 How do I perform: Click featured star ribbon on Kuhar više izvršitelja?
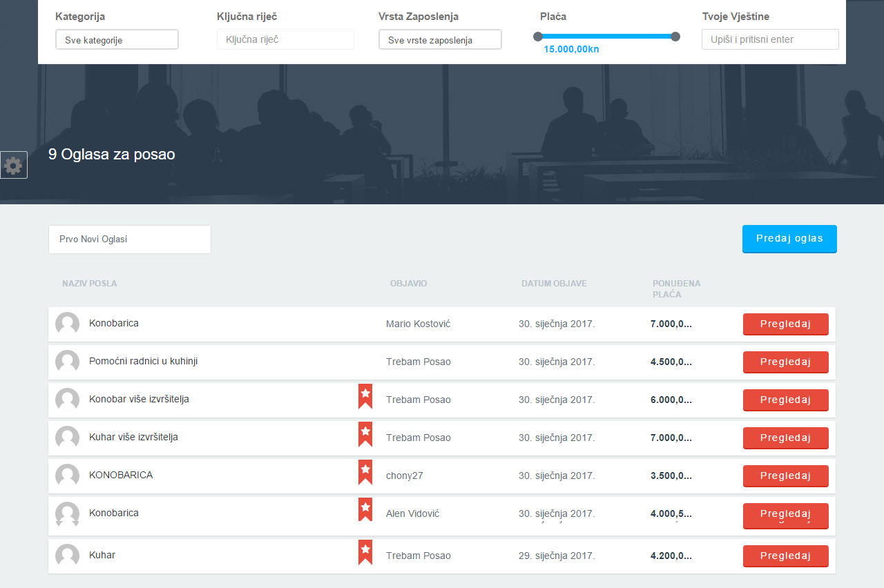click(365, 434)
